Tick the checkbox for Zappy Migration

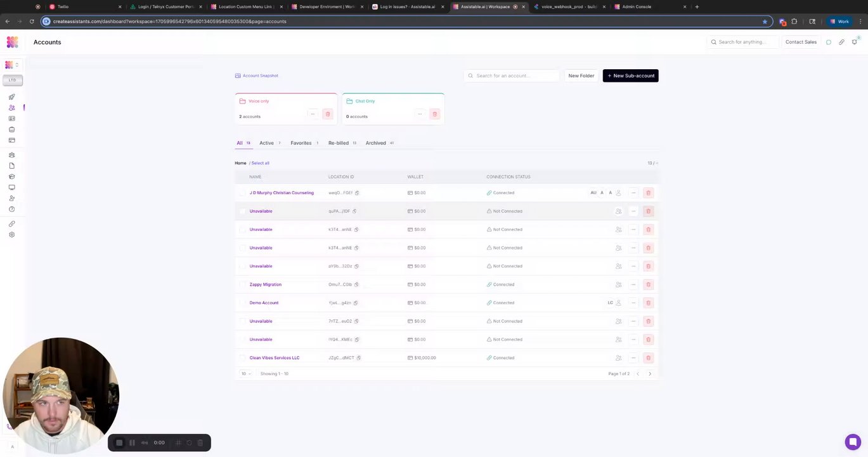(x=242, y=284)
